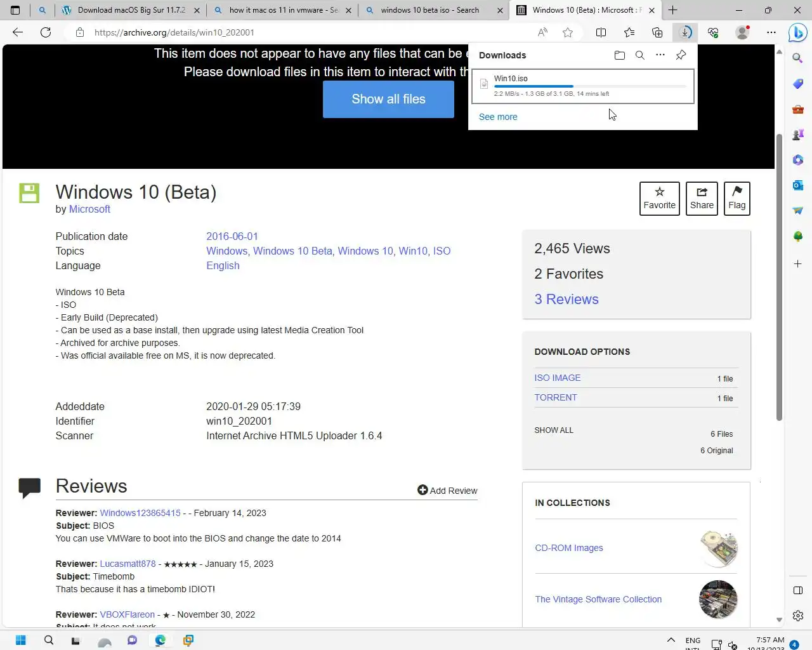
Task: Open the Collections icon in toolbar
Action: pos(657,32)
